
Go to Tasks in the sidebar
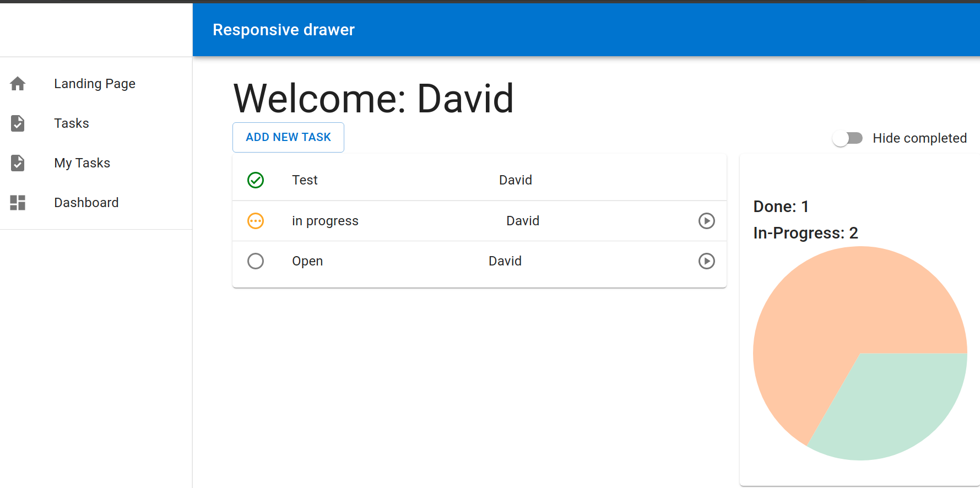(x=96, y=123)
